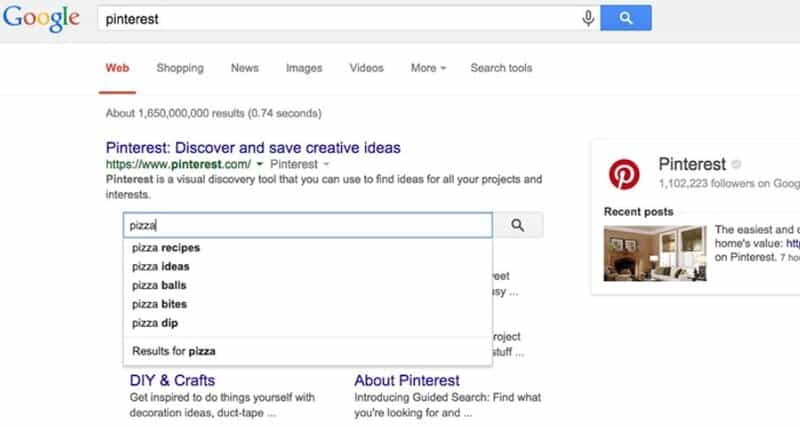Image resolution: width=800 pixels, height=427 pixels.
Task: Open the About Pinterest sitelink
Action: click(407, 380)
